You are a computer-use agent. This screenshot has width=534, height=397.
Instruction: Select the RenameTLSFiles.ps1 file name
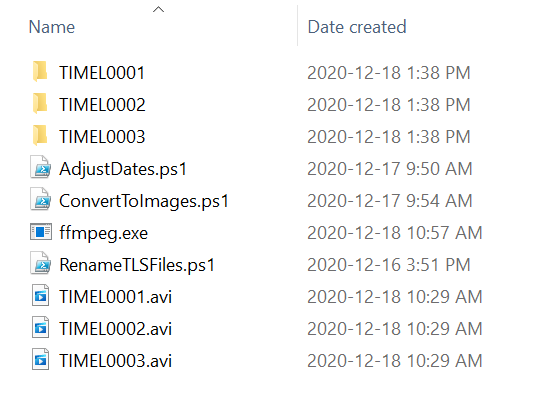coord(137,265)
